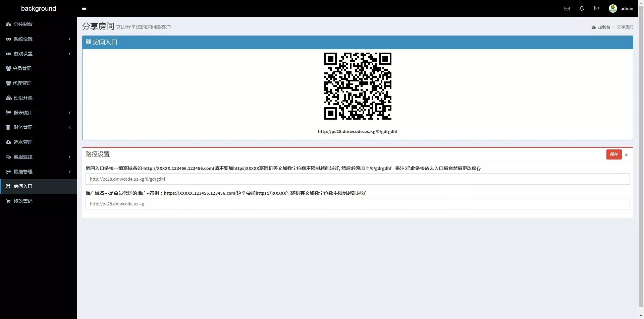This screenshot has height=319, width=644.
Task: Click the 返水管理 cloud icon
Action: pos(8,142)
